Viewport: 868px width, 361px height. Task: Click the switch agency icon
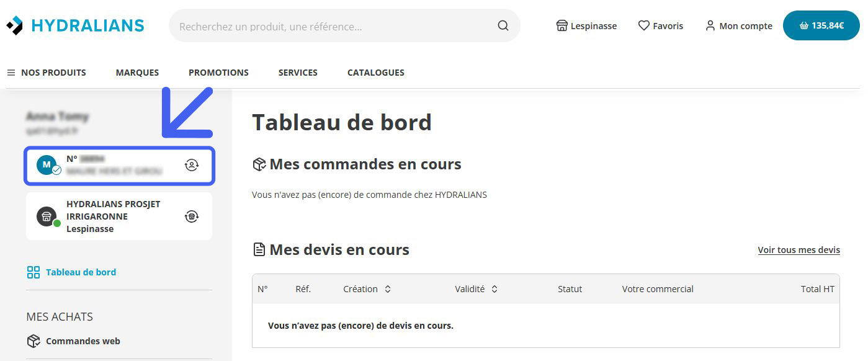(192, 216)
